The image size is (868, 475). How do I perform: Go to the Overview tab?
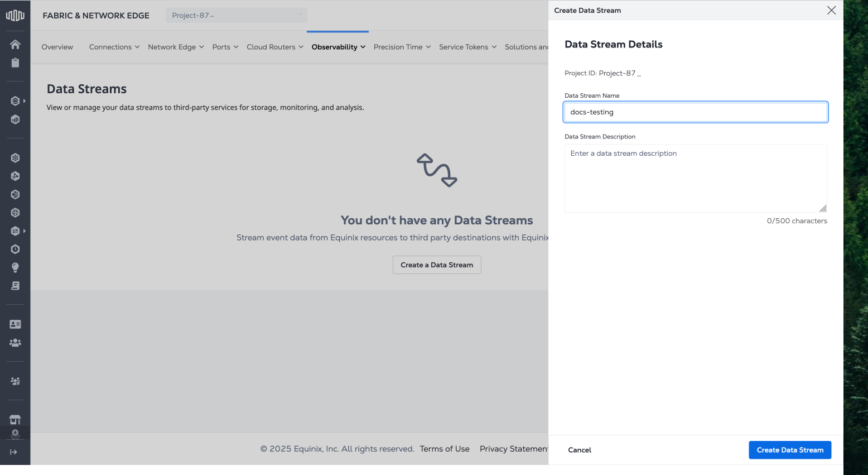tap(57, 47)
